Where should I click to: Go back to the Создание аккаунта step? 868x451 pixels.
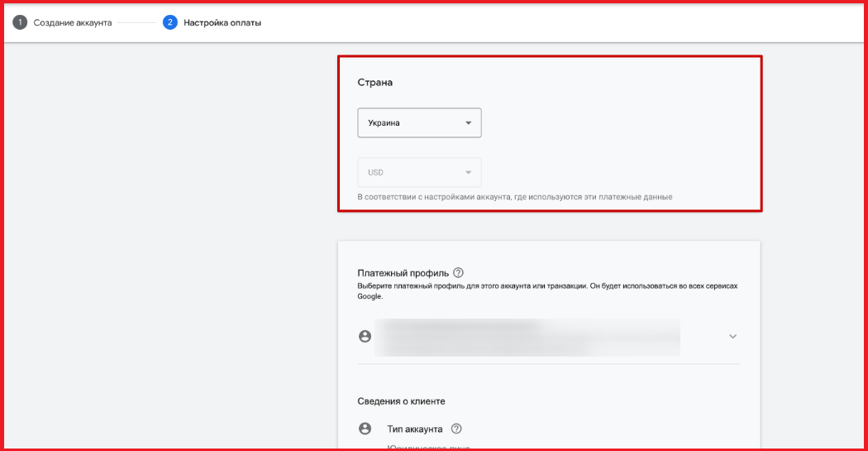tap(72, 22)
